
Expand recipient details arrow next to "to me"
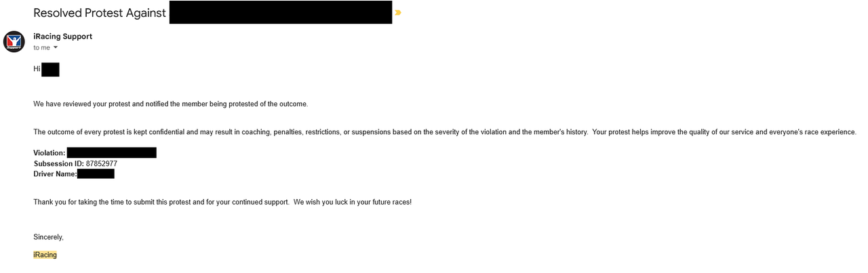point(56,47)
